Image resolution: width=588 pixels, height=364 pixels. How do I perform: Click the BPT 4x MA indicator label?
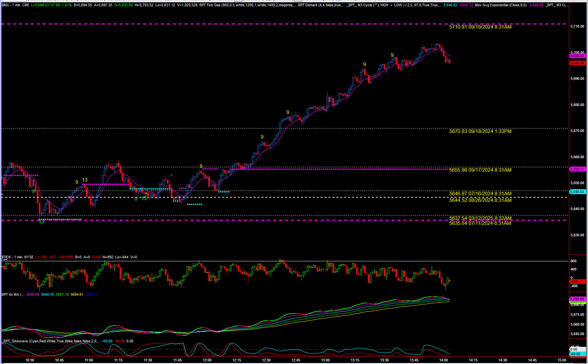(12, 294)
